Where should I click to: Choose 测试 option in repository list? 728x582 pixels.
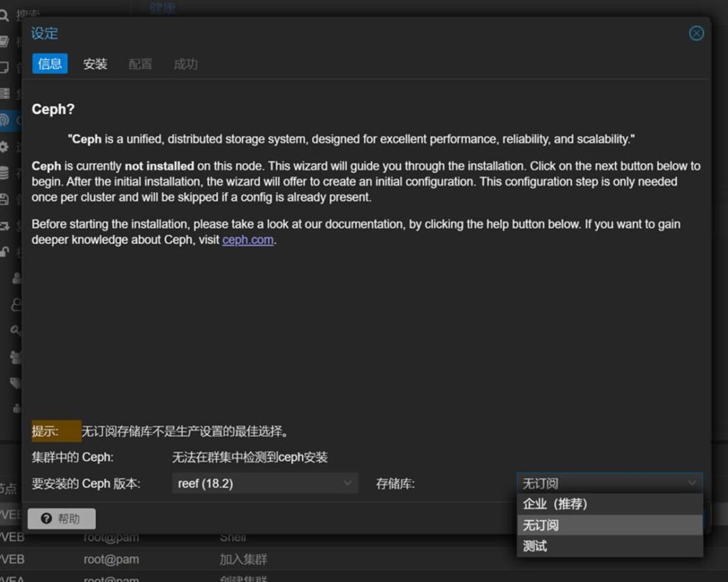click(609, 546)
